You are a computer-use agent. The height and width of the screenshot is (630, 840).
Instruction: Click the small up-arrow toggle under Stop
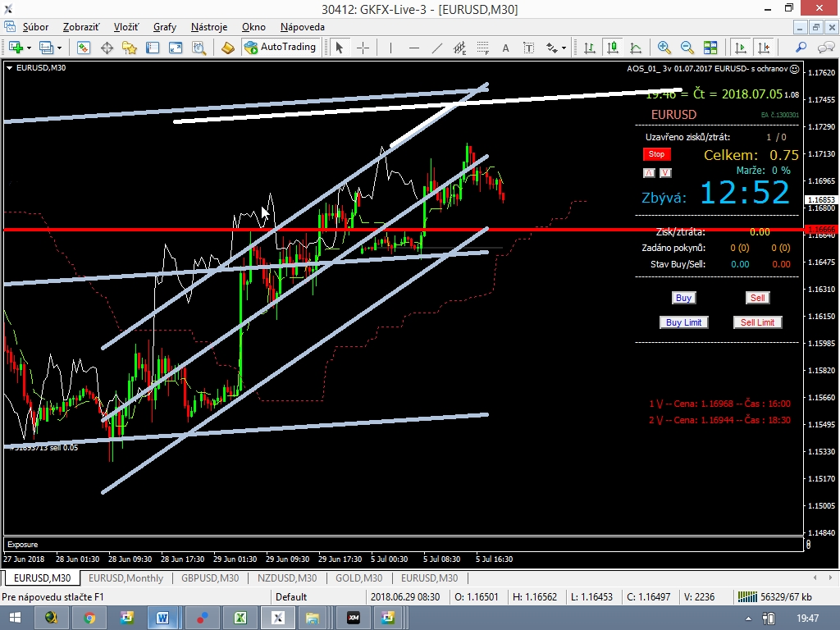[x=650, y=172]
